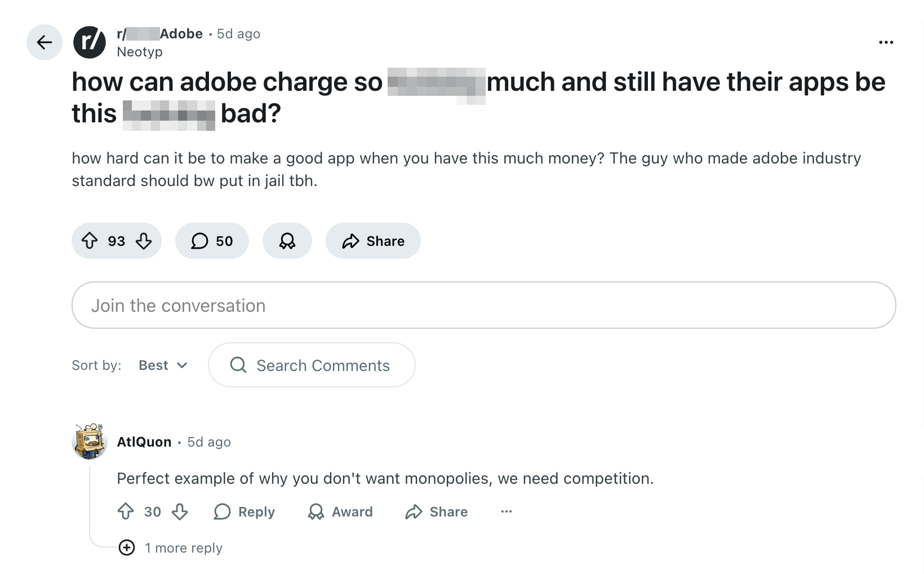The image size is (924, 574).
Task: Open AtlQuon's avatar thumbnail
Action: click(x=90, y=441)
